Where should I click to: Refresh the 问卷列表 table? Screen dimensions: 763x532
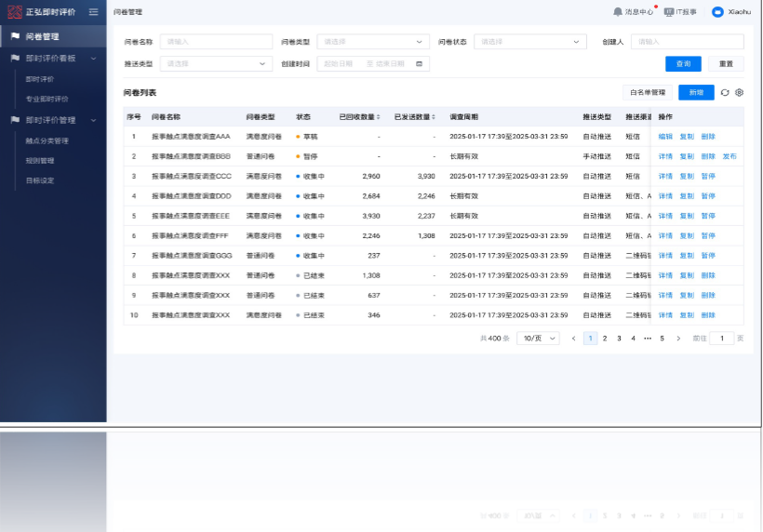725,93
